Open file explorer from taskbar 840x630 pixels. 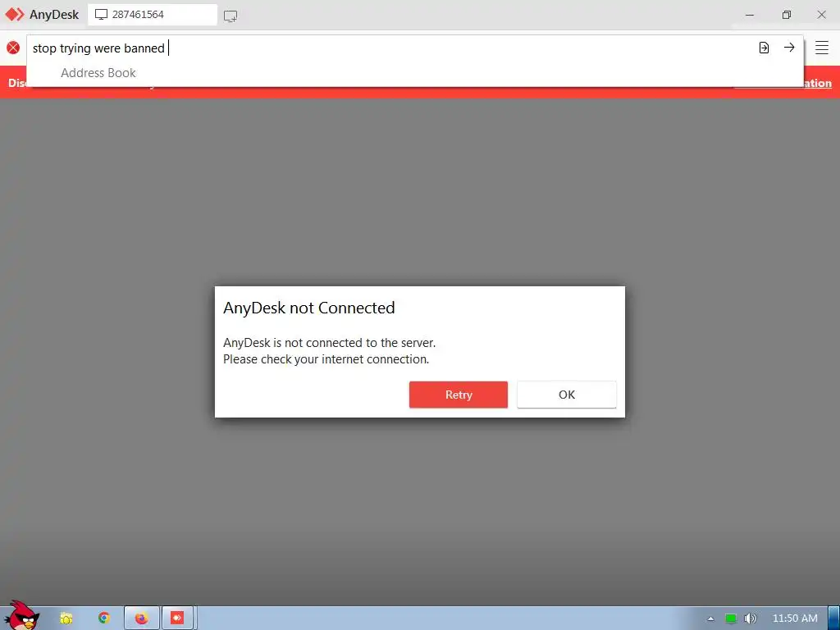[66, 619]
